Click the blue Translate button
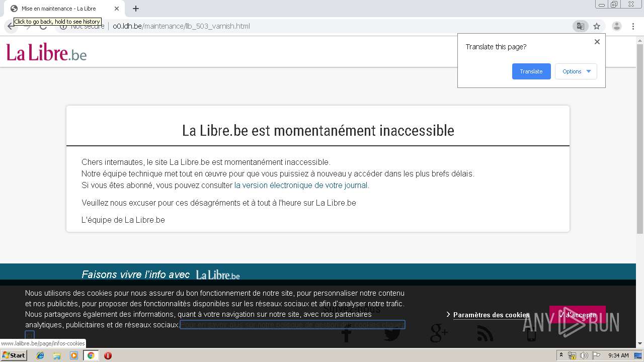The height and width of the screenshot is (362, 644). point(531,71)
